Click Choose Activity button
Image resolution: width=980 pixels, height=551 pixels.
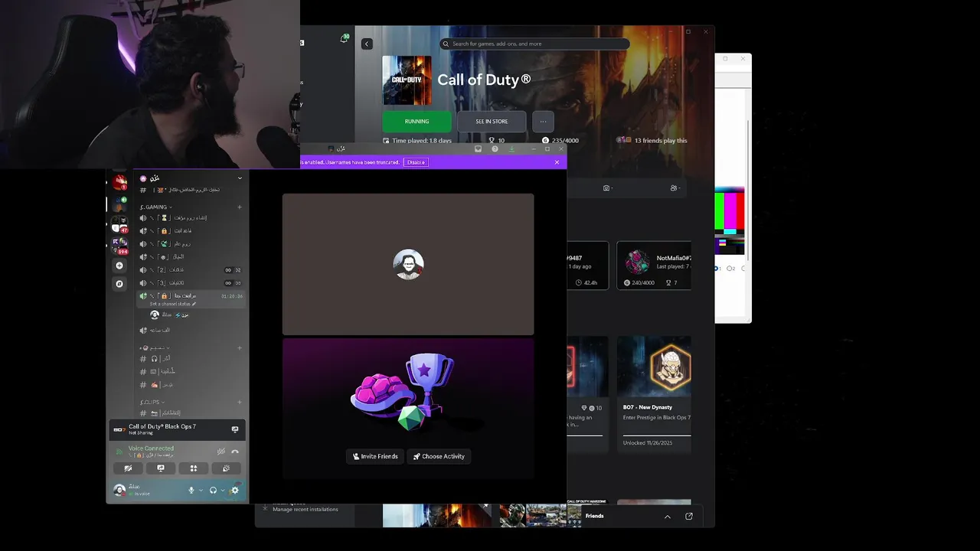point(439,456)
